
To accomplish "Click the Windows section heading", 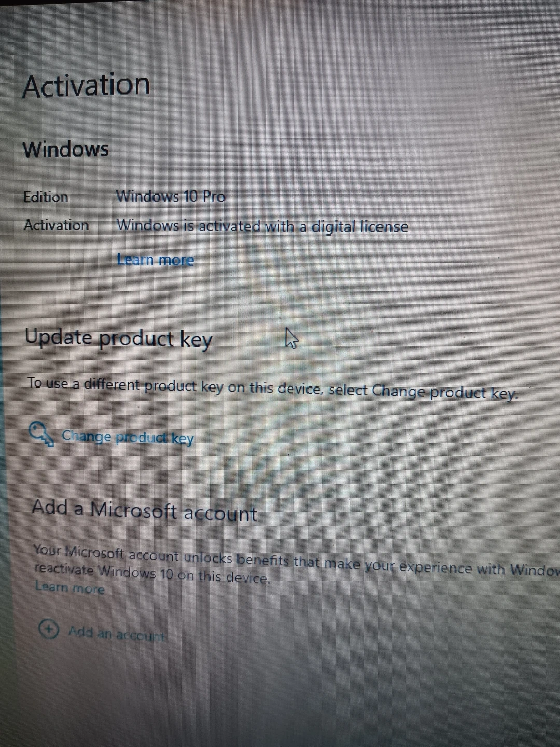I will pos(66,149).
